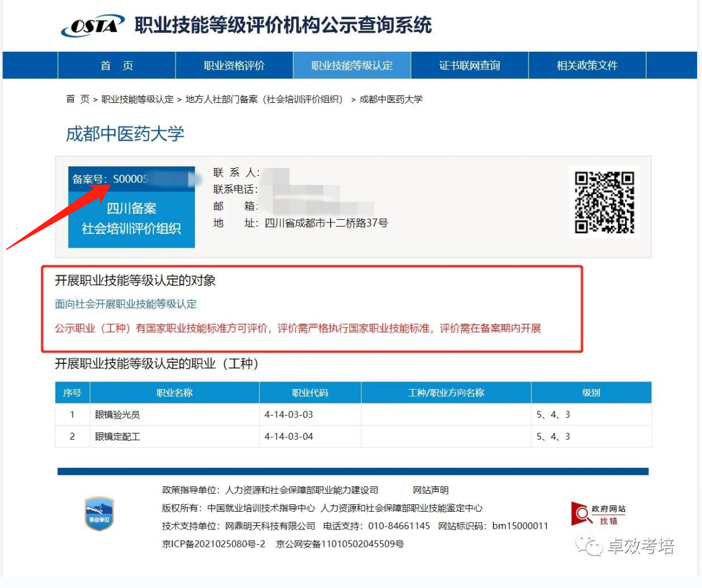Select the 职业技能等级认定 navigation tab
The image size is (702, 588).
point(352,66)
